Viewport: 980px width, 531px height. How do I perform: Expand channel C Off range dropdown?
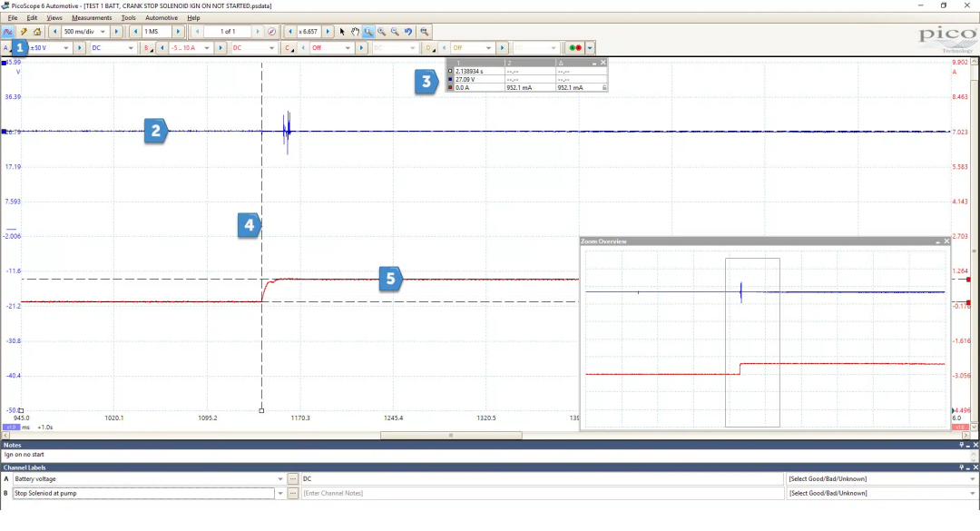(331, 47)
